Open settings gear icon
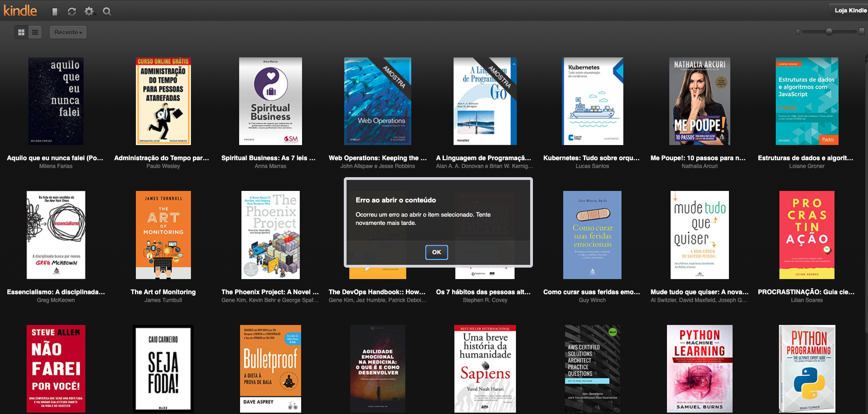This screenshot has width=868, height=414. coord(90,11)
